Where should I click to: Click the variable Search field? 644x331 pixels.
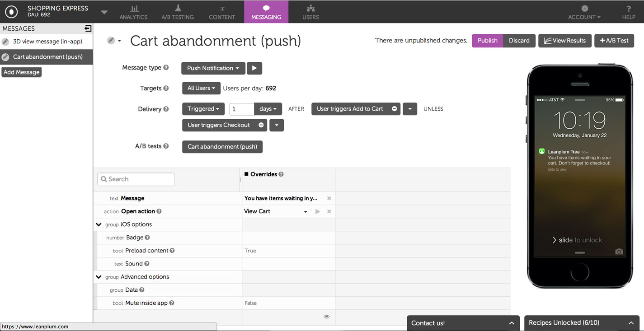click(x=136, y=179)
